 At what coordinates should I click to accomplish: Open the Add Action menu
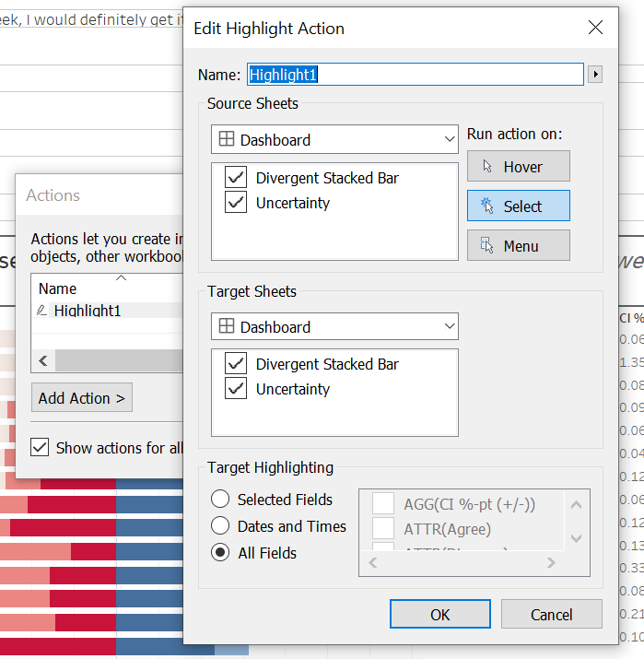point(82,398)
